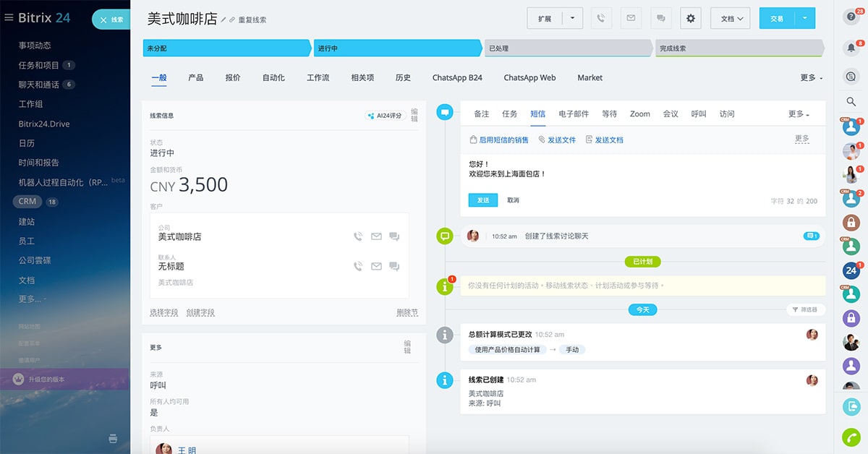Open the search magnifier in right sidebar
The image size is (868, 454).
pos(851,102)
